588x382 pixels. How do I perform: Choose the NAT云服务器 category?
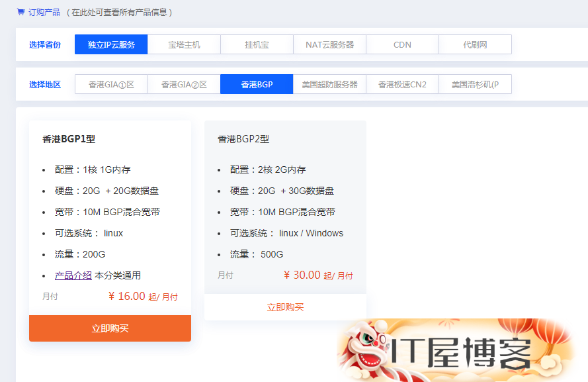point(329,44)
